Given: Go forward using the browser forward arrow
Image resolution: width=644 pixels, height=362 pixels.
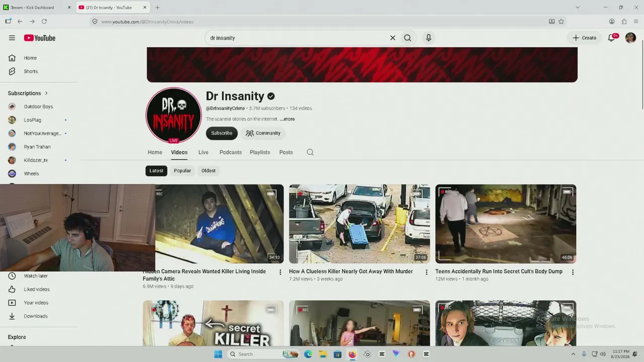Looking at the screenshot, I should (x=32, y=22).
